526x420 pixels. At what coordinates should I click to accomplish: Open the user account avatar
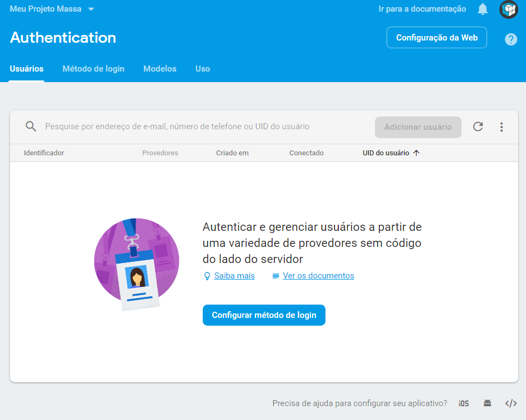509,9
